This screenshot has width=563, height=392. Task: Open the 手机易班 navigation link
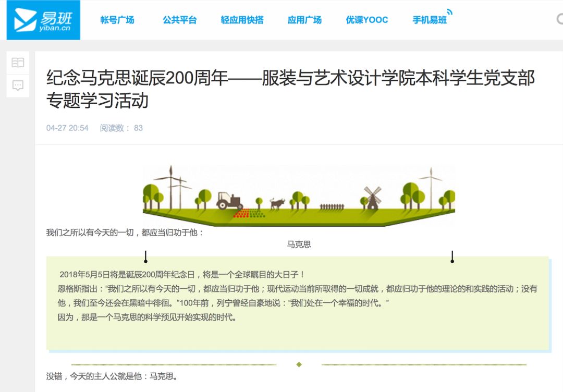coord(430,21)
